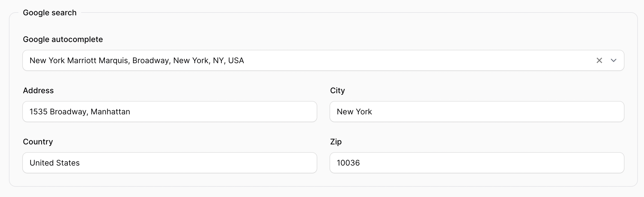Select the Address input field

(169, 112)
